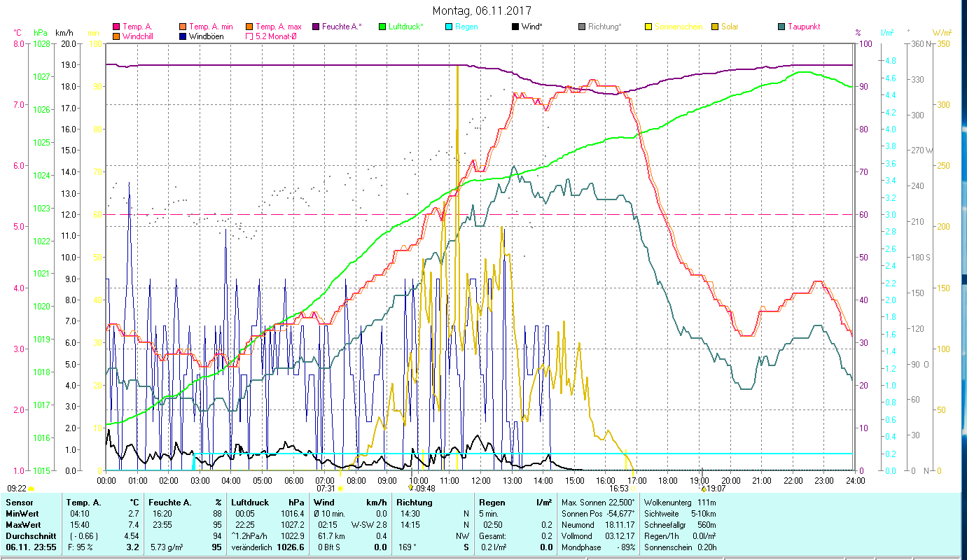Click the sunrise marker at 07:31

(340, 489)
